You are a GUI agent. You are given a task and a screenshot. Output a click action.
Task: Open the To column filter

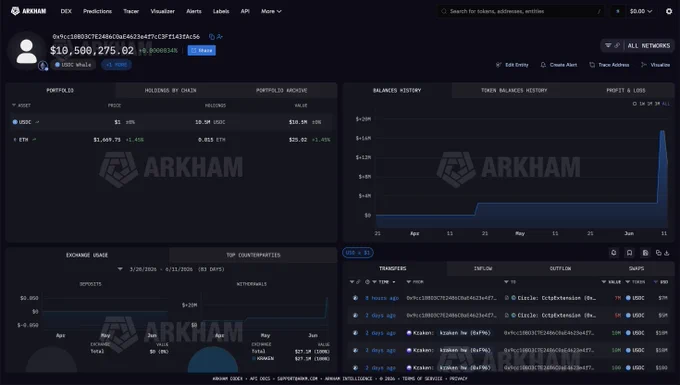click(506, 282)
